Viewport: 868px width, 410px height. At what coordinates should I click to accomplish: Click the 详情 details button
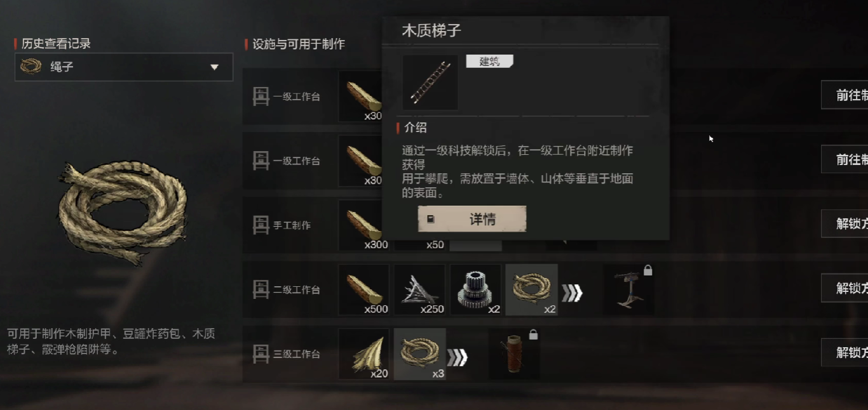(x=472, y=219)
